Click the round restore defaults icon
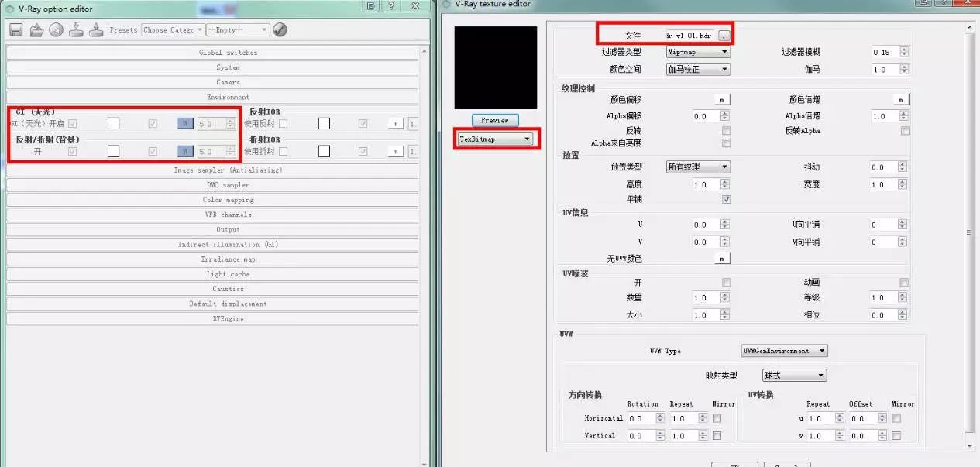This screenshot has width=980, height=467. (56, 29)
